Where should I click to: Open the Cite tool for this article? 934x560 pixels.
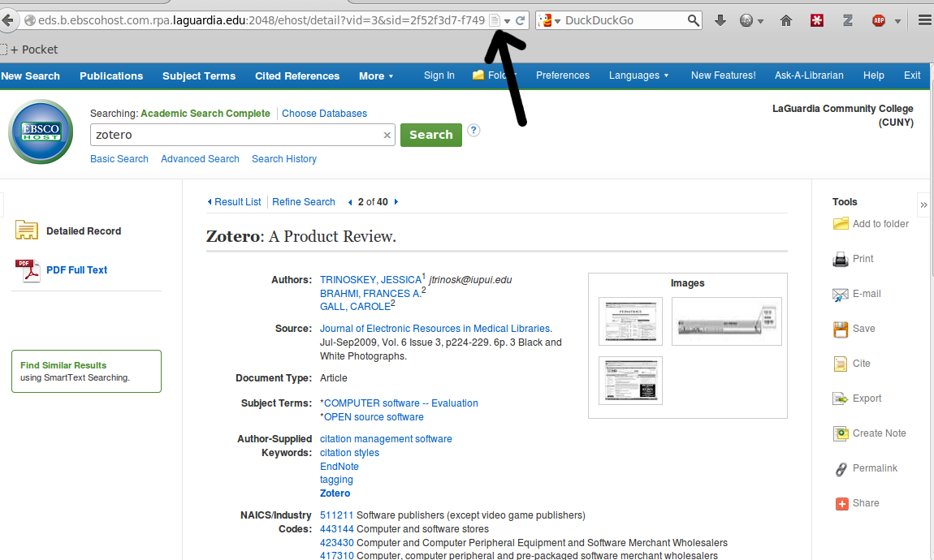tap(858, 363)
